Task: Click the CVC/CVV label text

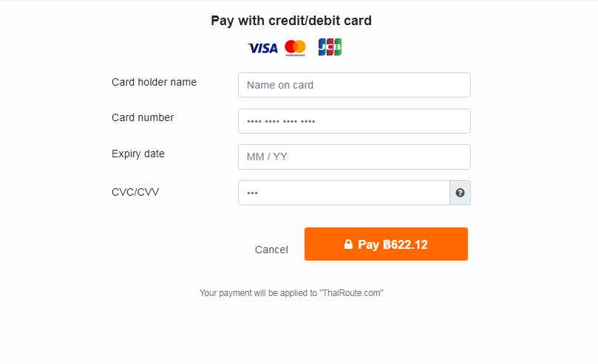Action: point(135,192)
